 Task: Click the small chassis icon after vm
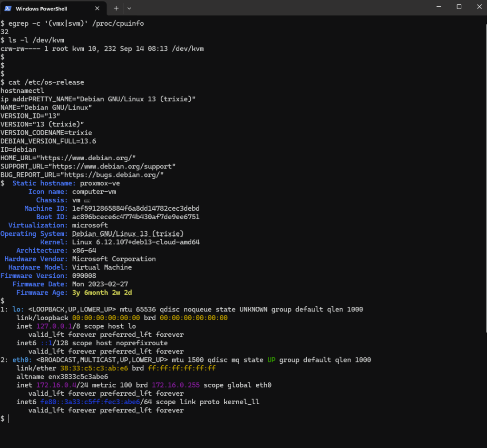pyautogui.click(x=88, y=201)
